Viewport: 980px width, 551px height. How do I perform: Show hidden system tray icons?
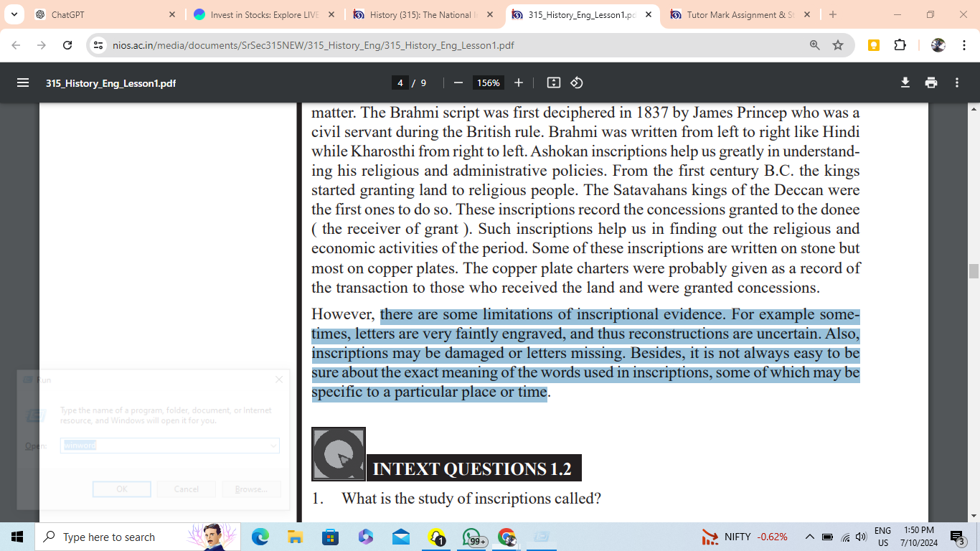point(809,537)
